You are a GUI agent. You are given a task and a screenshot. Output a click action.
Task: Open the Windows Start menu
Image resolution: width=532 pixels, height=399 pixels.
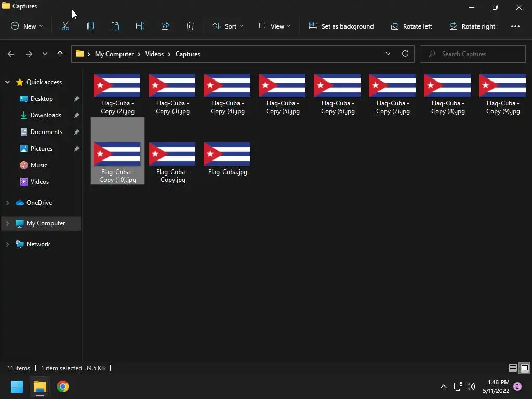17,387
